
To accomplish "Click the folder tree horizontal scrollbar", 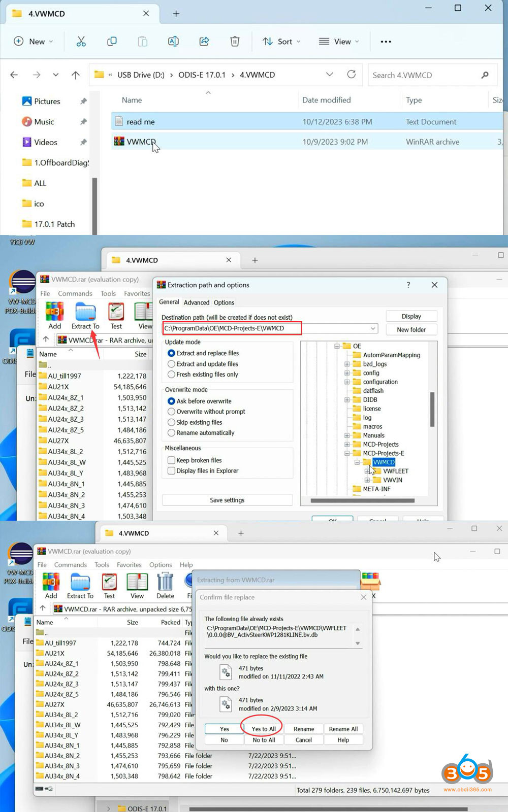I will coord(363,500).
